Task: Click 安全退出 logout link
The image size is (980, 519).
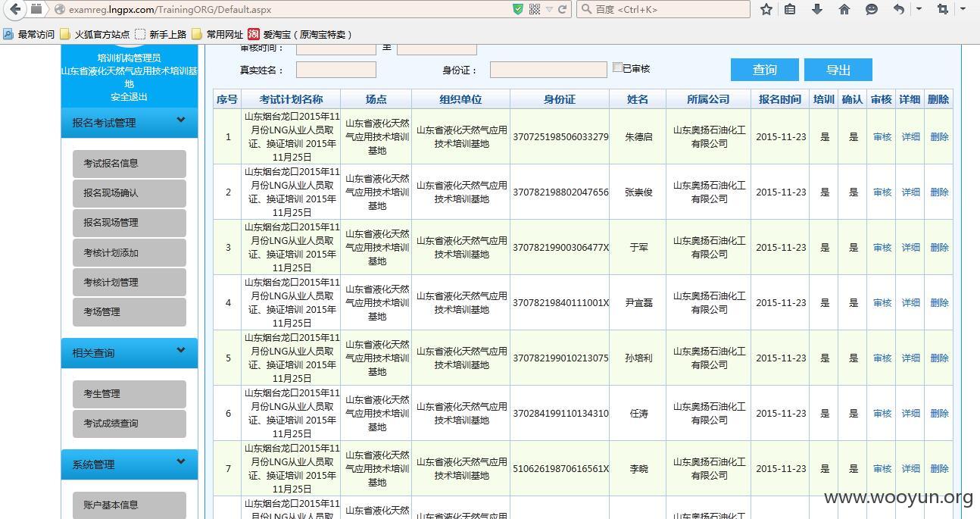Action: coord(130,97)
